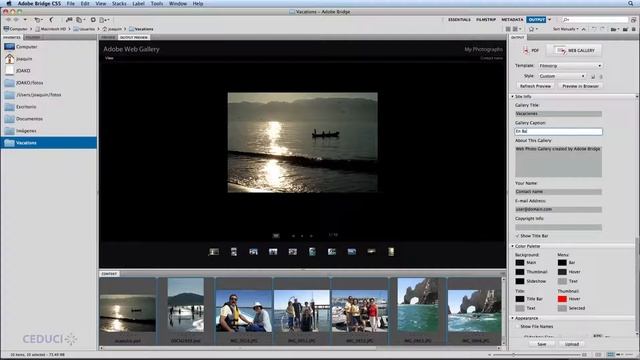Open the Style dropdown
This screenshot has width=640, height=360.
coord(562,76)
